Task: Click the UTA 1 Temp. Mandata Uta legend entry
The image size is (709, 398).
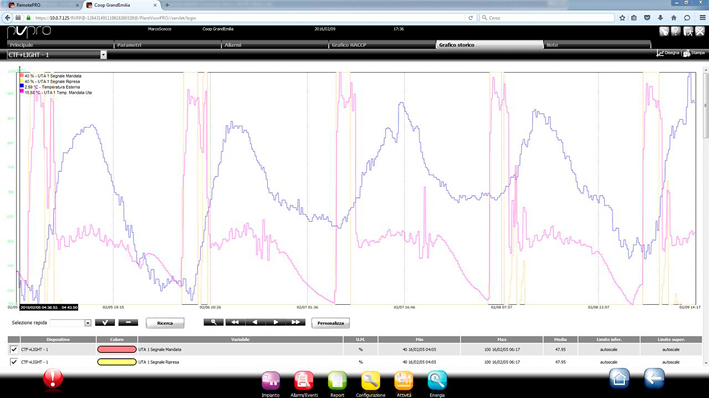Action: tap(56, 92)
